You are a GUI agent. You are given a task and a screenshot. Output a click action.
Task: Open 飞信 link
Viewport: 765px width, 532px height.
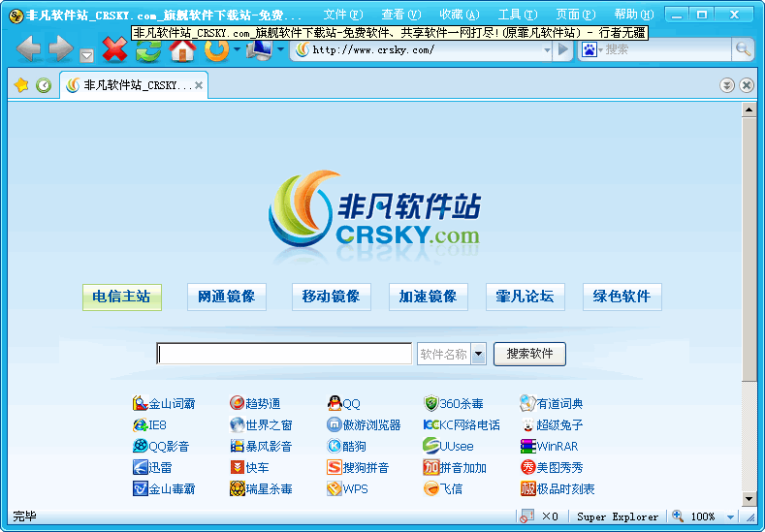coord(443,488)
